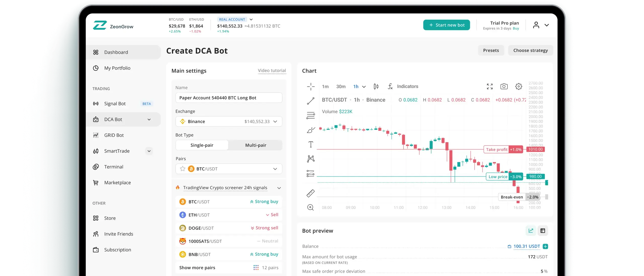Expand chart to fullscreen

(490, 86)
